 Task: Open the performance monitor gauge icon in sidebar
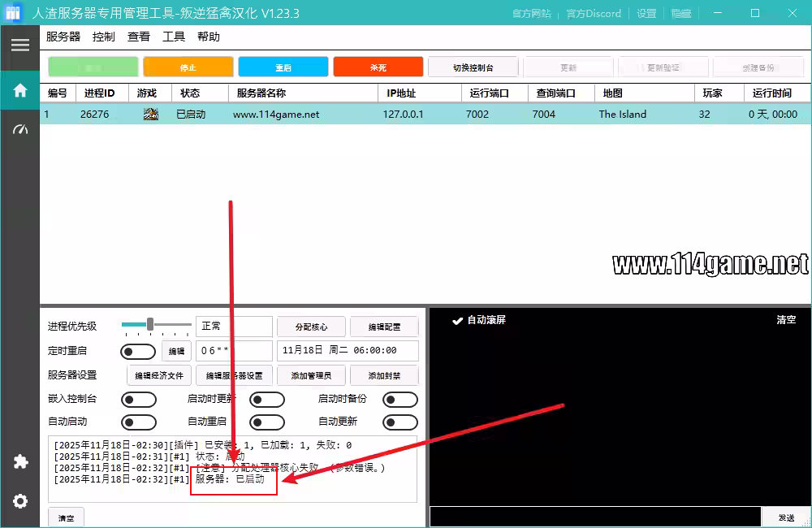[19, 128]
